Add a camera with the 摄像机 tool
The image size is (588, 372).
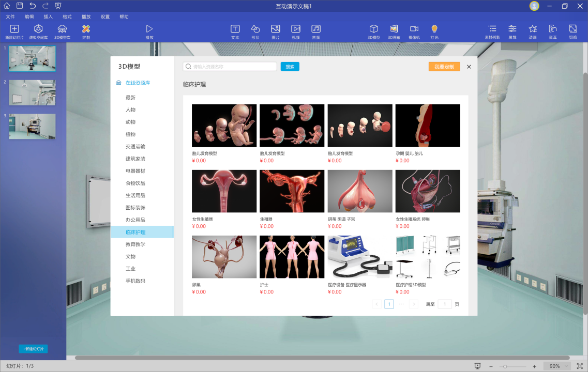(x=414, y=32)
